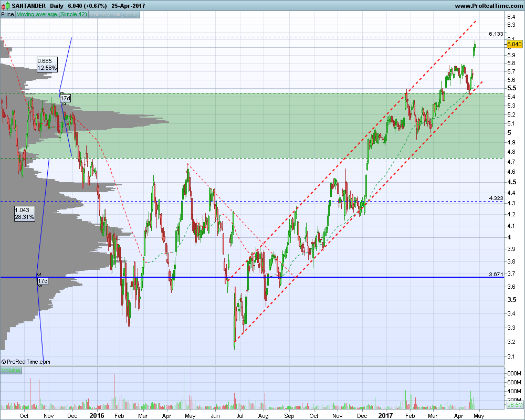The width and height of the screenshot is (525, 420).
Task: Click the 5.9 price axis label
Action: pos(511,55)
